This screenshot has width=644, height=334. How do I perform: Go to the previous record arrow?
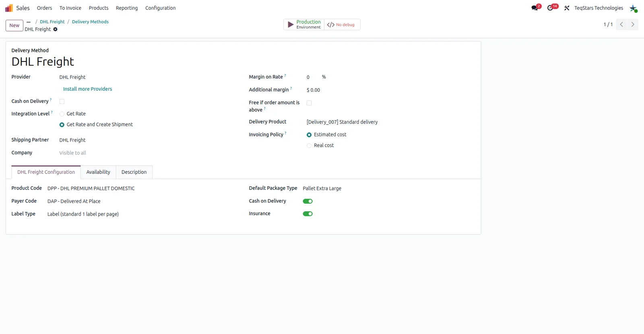point(621,25)
